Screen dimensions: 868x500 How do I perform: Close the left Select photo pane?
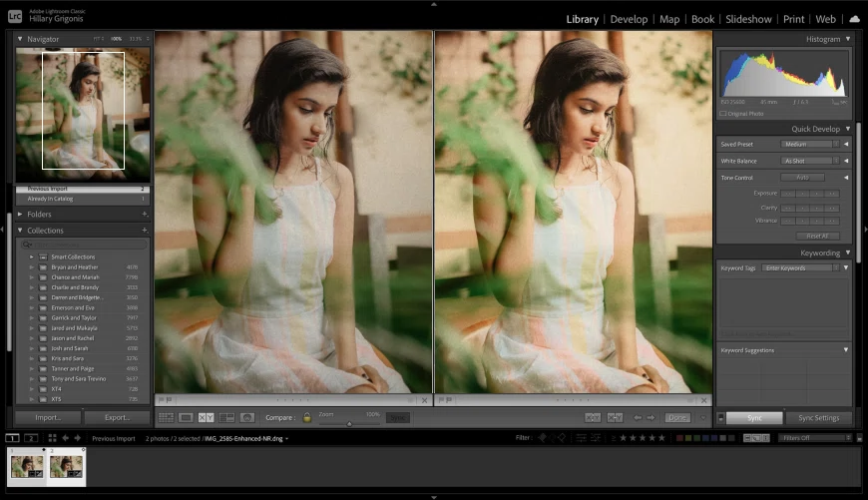tap(425, 400)
